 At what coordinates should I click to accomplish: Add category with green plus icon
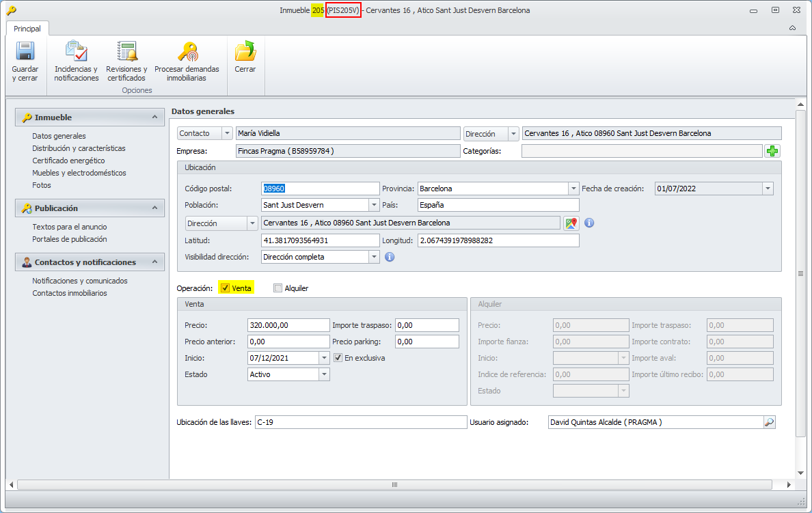click(772, 151)
